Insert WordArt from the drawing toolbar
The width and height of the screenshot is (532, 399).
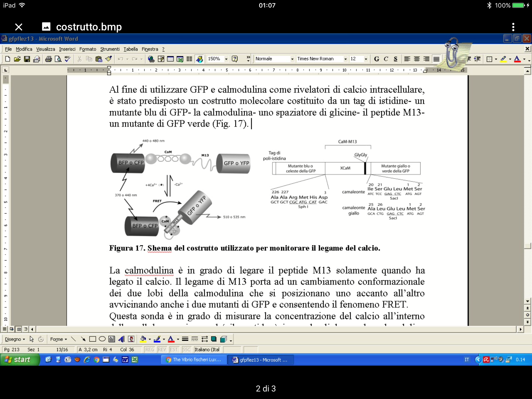point(121,339)
